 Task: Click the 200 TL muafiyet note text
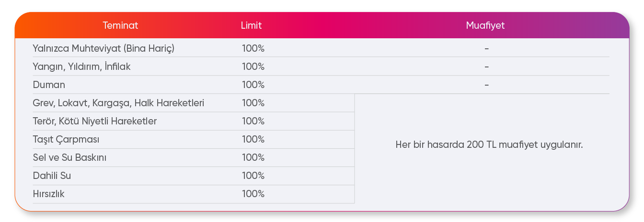[489, 144]
